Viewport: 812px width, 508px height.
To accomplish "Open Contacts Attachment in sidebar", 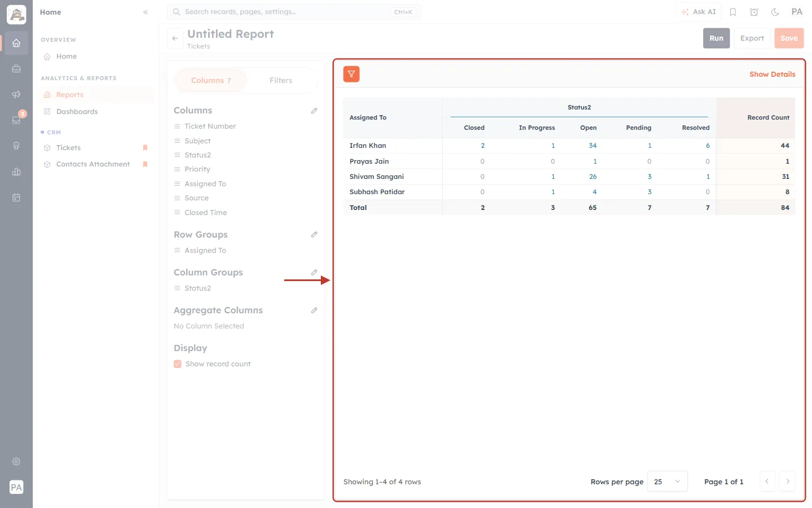I will (x=93, y=164).
